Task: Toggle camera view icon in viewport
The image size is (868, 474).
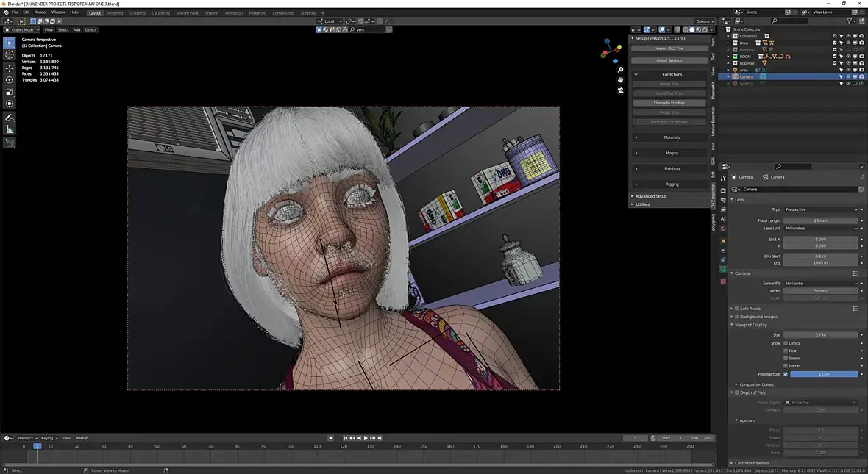Action: 621,90
